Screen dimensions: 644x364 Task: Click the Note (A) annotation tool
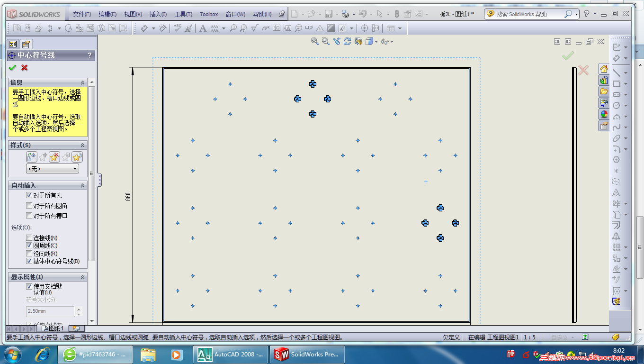(203, 28)
